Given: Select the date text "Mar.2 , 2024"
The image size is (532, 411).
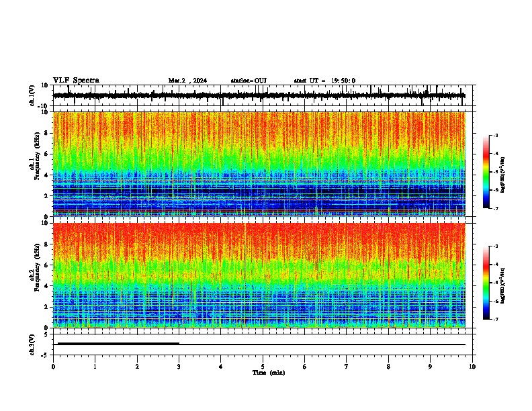Looking at the screenshot, I should pyautogui.click(x=187, y=81).
